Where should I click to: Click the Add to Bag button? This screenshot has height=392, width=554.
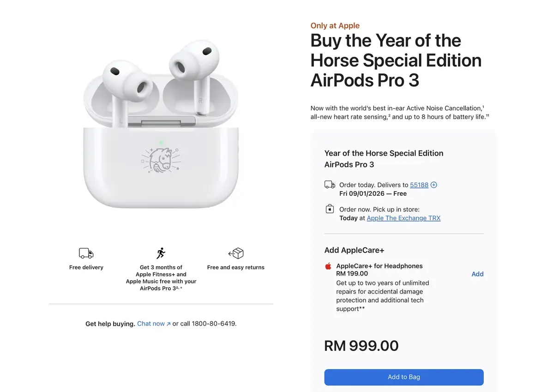[403, 377]
